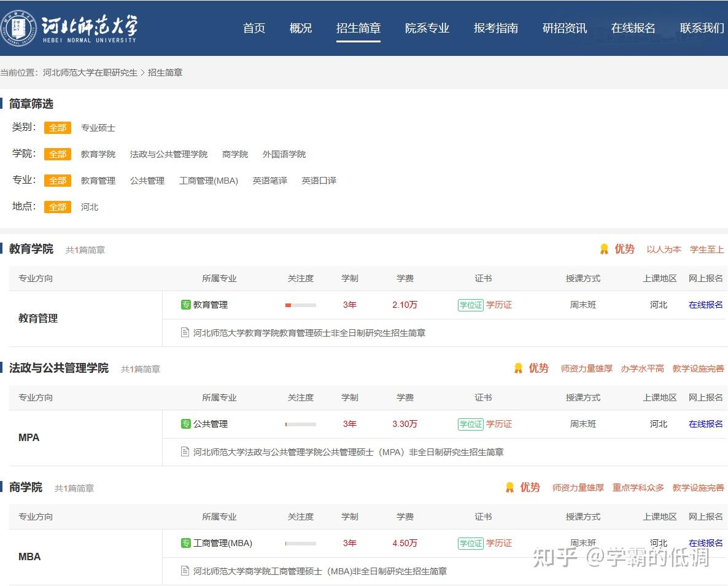Filter 专业 by 公共管理
Viewport: 728px width, 586px height.
coord(147,181)
